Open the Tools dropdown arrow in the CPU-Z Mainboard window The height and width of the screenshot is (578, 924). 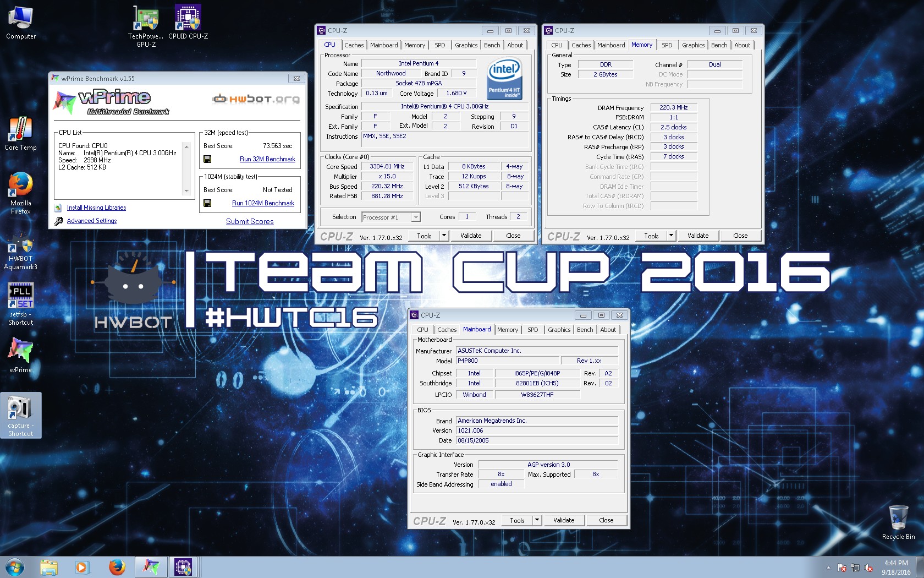coord(537,520)
